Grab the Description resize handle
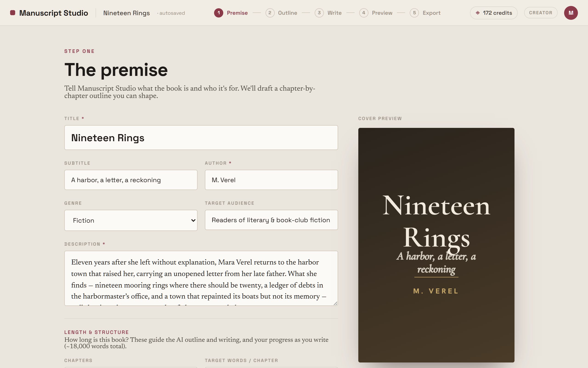 336,303
